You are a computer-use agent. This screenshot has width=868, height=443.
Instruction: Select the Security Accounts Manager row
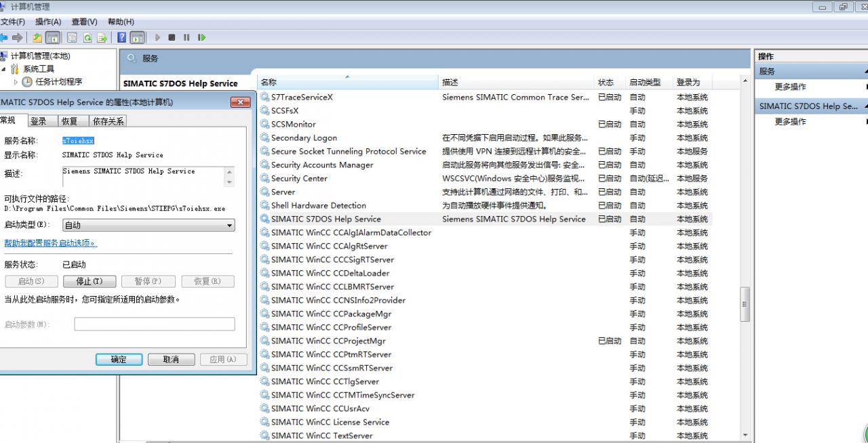point(485,165)
